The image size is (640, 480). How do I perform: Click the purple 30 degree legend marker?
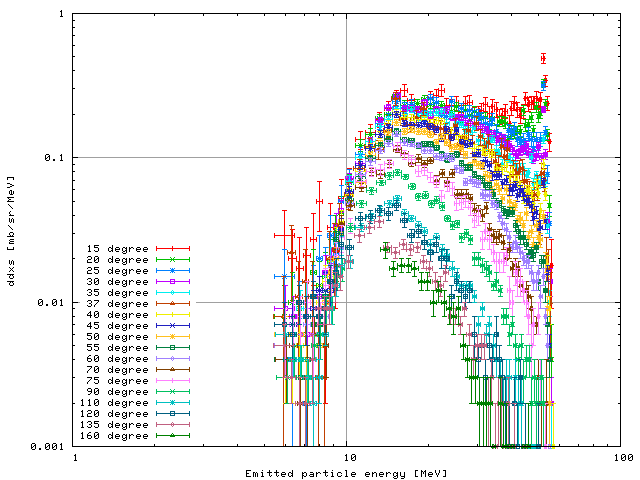[173, 281]
